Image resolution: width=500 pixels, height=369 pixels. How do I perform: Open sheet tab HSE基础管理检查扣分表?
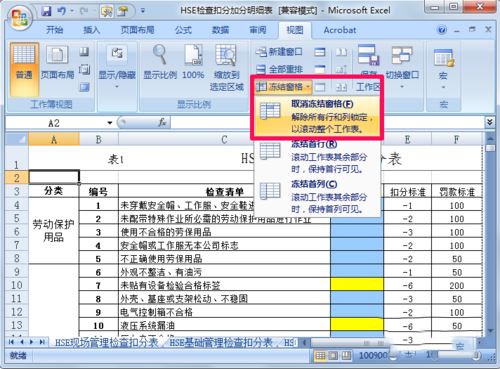pyautogui.click(x=221, y=342)
